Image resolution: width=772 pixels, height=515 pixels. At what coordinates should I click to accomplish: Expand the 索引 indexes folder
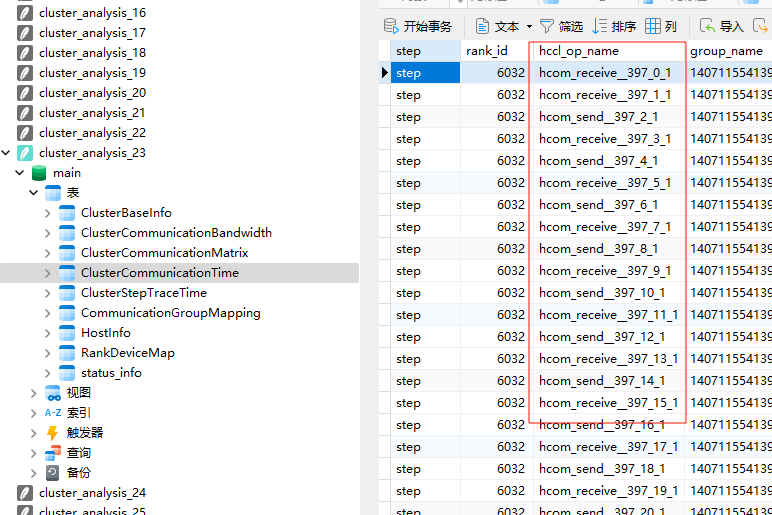tap(33, 413)
